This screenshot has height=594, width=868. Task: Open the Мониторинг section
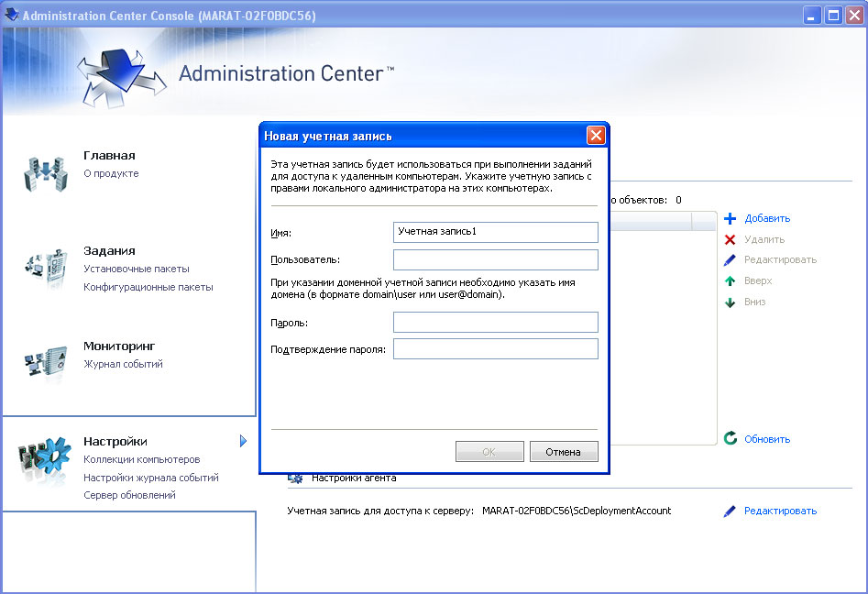119,346
